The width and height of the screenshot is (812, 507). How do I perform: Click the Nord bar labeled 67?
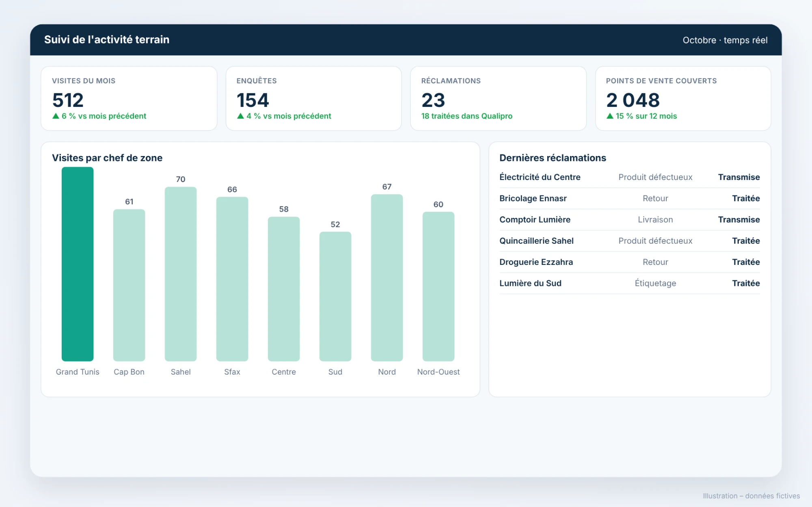point(387,277)
